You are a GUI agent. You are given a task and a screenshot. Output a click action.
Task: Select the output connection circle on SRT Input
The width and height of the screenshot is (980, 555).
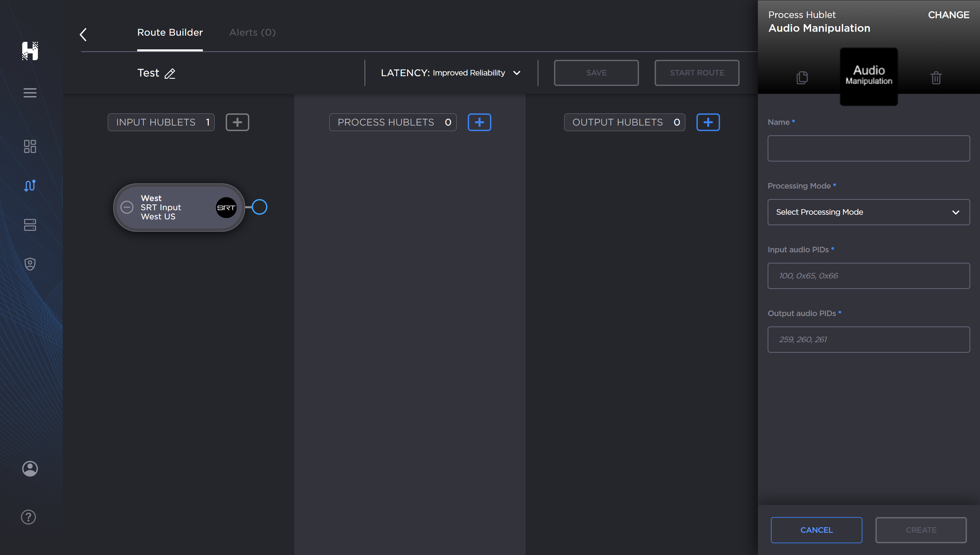tap(260, 207)
